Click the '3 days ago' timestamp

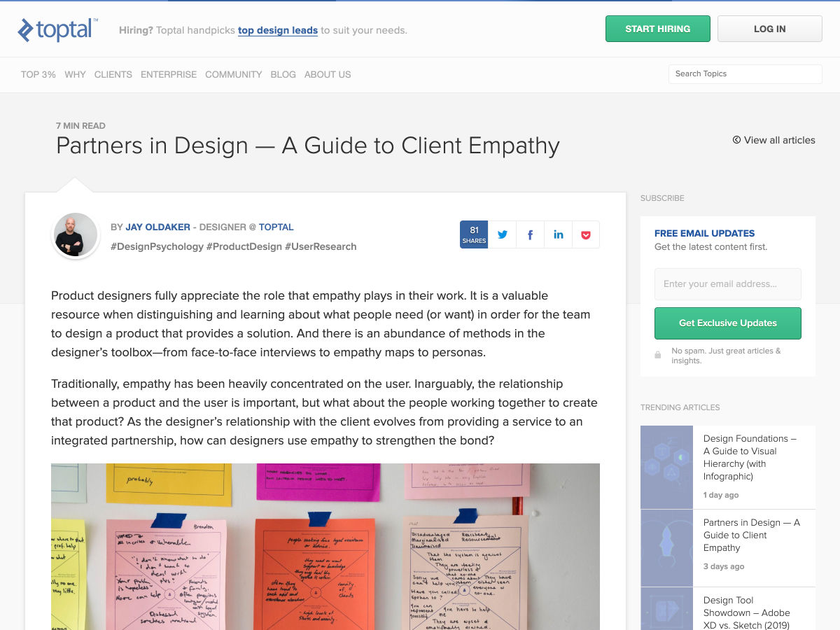pos(724,566)
